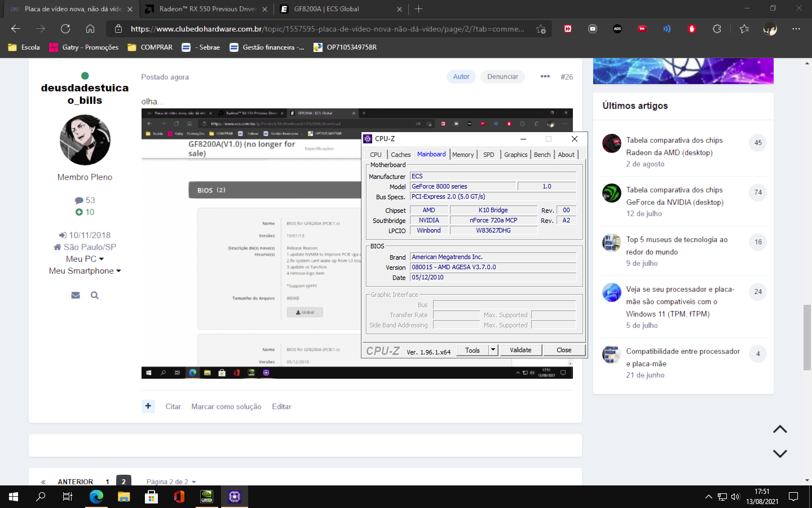812x508 pixels.
Task: Open the Windows Start menu
Action: (x=14, y=497)
